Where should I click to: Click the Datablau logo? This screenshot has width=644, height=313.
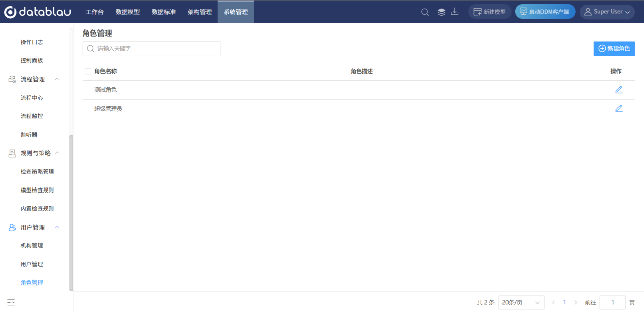click(38, 12)
